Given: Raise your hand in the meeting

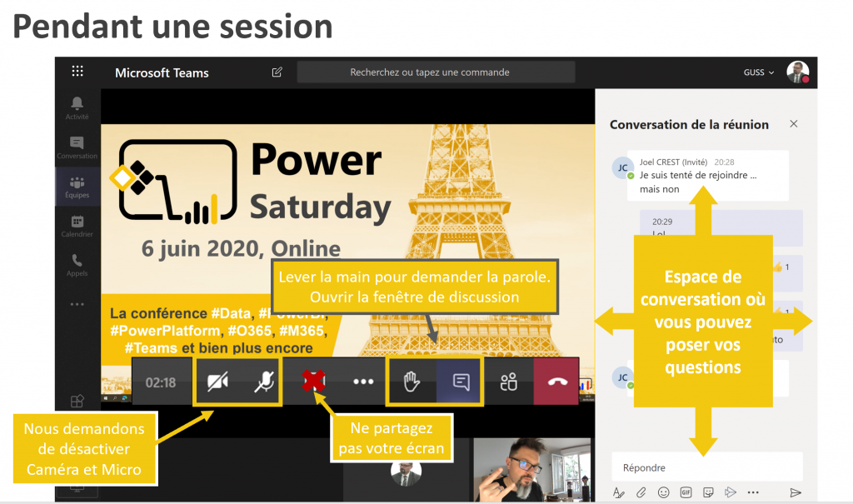Looking at the screenshot, I should [x=412, y=382].
